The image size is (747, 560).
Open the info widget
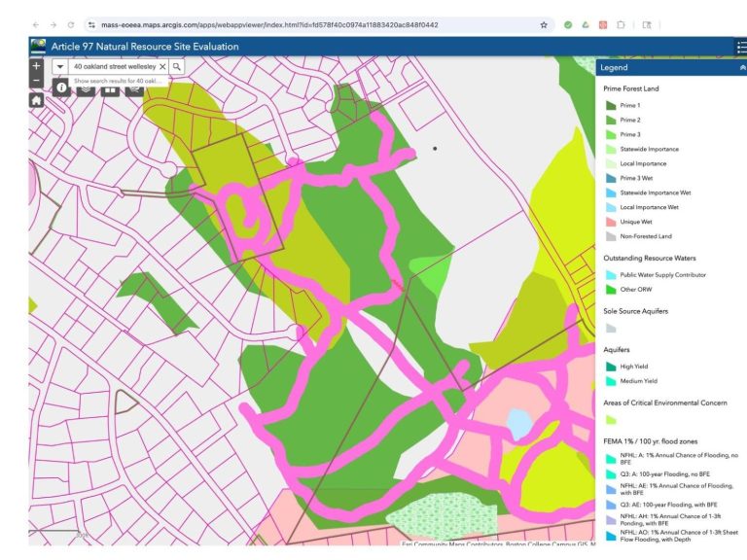coord(61,87)
